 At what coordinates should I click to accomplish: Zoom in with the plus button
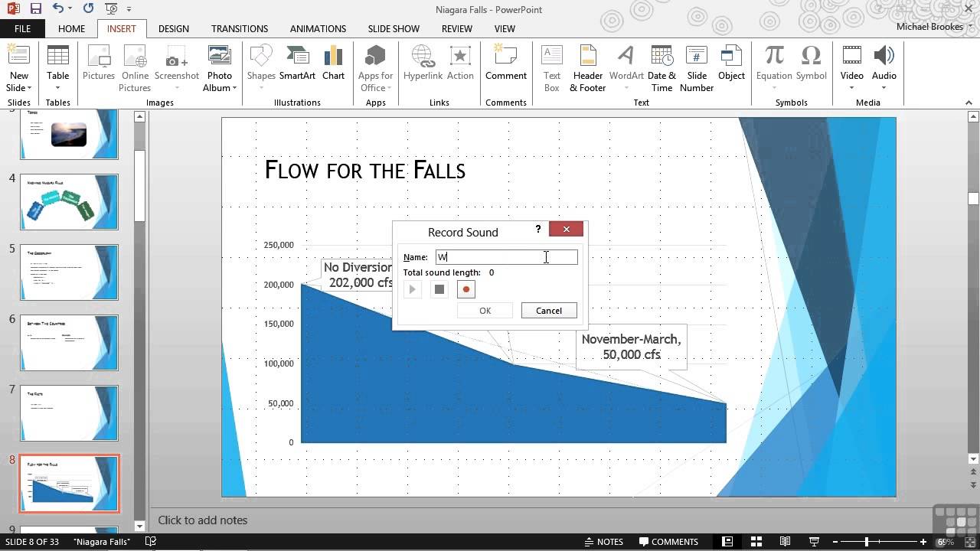pyautogui.click(x=923, y=542)
